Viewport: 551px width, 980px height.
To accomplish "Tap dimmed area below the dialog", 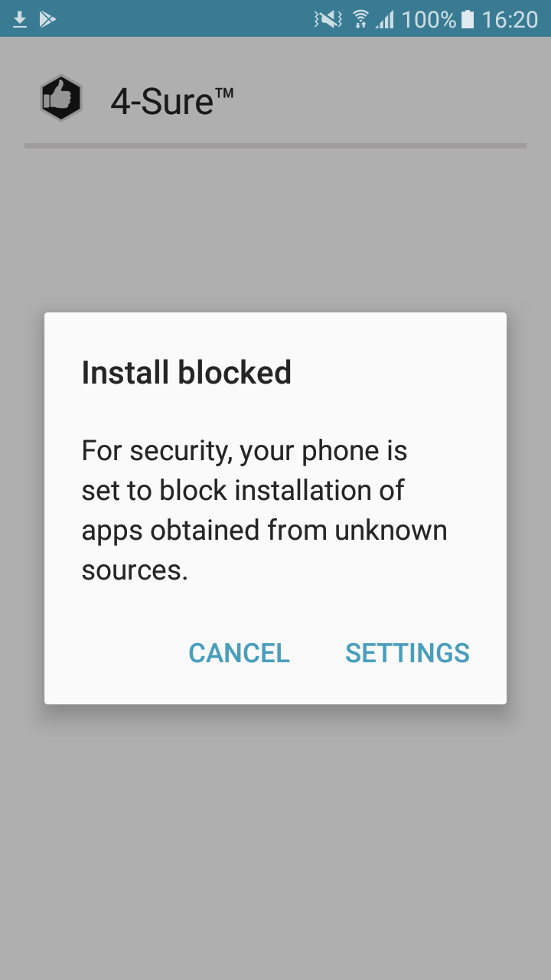I will [x=275, y=842].
